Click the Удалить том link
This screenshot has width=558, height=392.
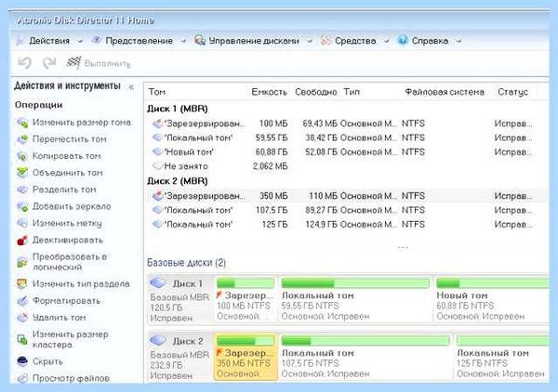click(60, 318)
